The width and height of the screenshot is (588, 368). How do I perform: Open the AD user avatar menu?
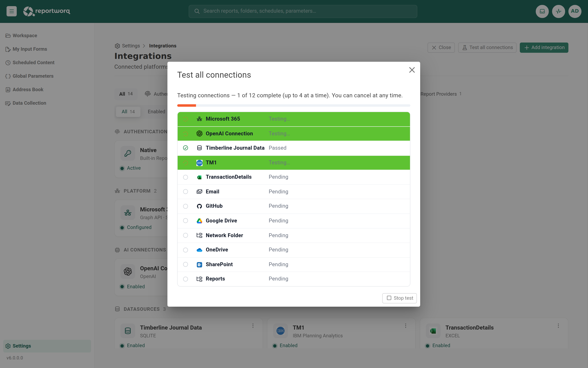(x=575, y=11)
